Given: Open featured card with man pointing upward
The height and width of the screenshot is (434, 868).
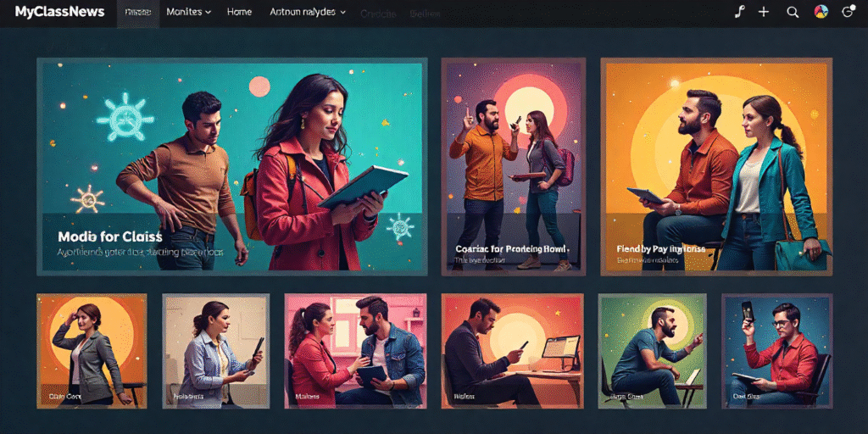Looking at the screenshot, I should (x=513, y=166).
